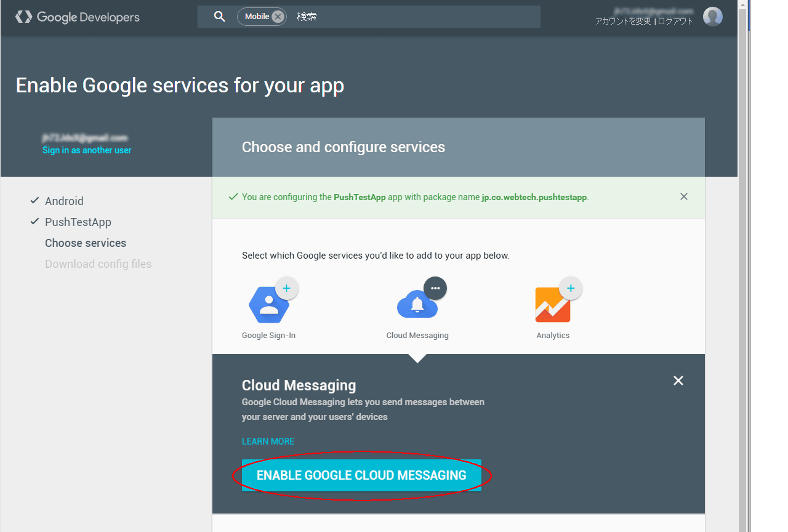The width and height of the screenshot is (788, 532).
Task: Click the ログアウト link
Action: pyautogui.click(x=675, y=21)
